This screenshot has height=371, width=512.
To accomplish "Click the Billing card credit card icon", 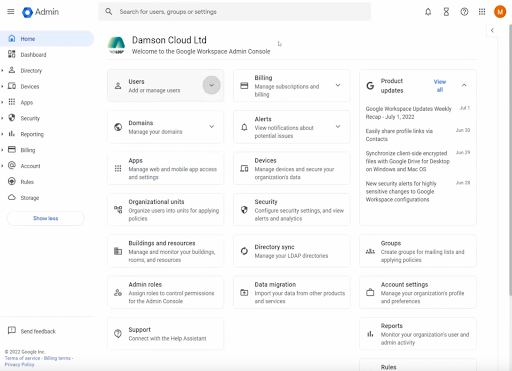I will coord(244,86).
